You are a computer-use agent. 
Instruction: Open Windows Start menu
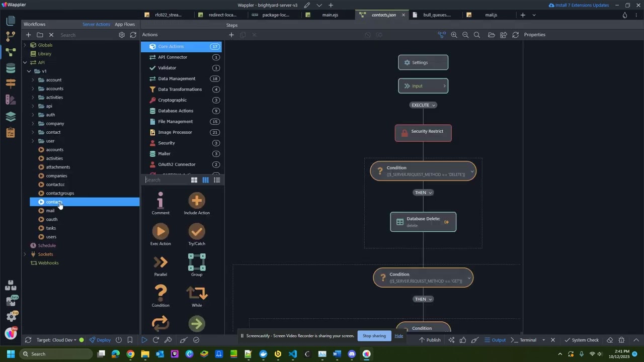point(11,354)
